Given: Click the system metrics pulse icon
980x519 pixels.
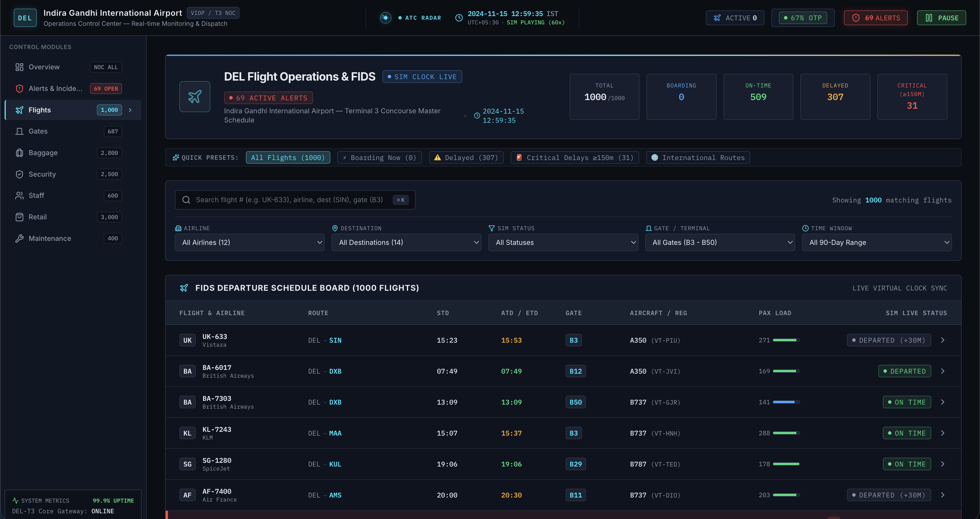Looking at the screenshot, I should (15, 500).
